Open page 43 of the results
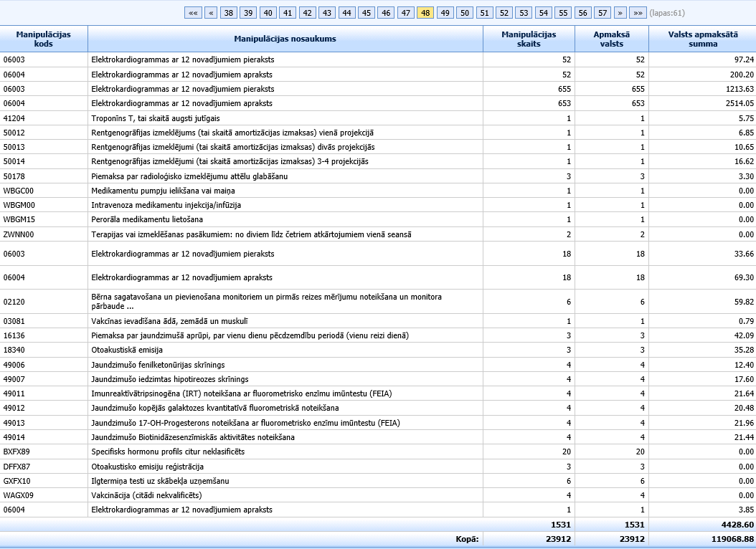The height and width of the screenshot is (549, 756). pos(326,13)
